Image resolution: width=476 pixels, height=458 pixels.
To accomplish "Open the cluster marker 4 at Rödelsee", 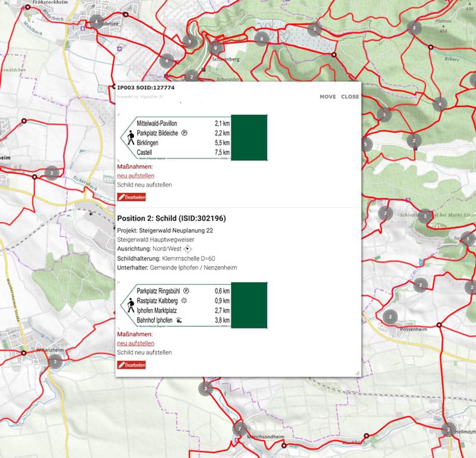I will click(96, 22).
